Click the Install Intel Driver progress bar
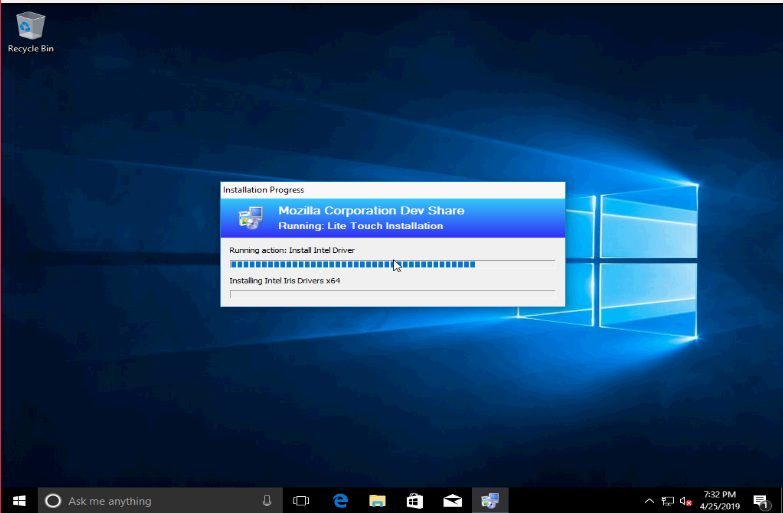This screenshot has width=783, height=513. click(x=392, y=264)
